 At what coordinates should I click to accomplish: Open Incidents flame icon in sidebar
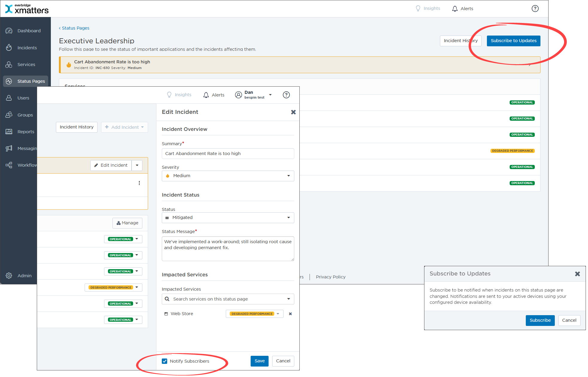[x=9, y=47]
